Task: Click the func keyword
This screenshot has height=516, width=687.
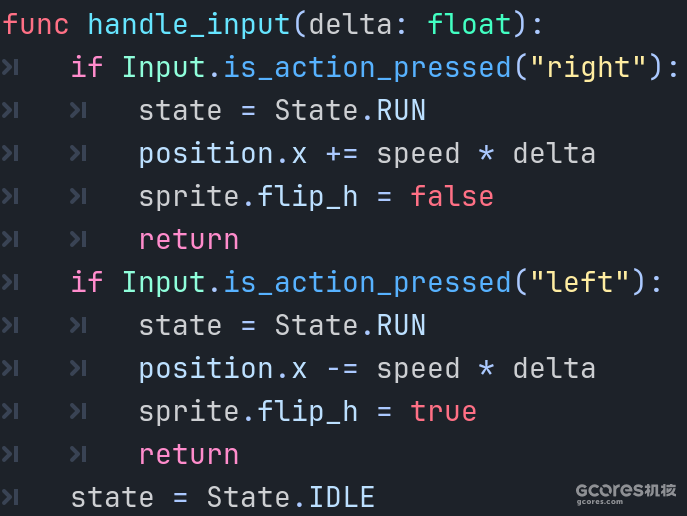Action: click(36, 24)
